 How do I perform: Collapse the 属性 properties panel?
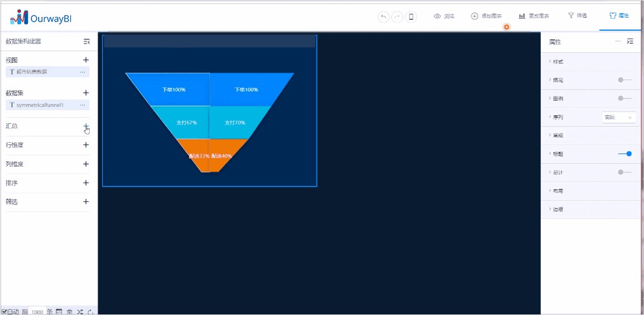click(x=630, y=42)
